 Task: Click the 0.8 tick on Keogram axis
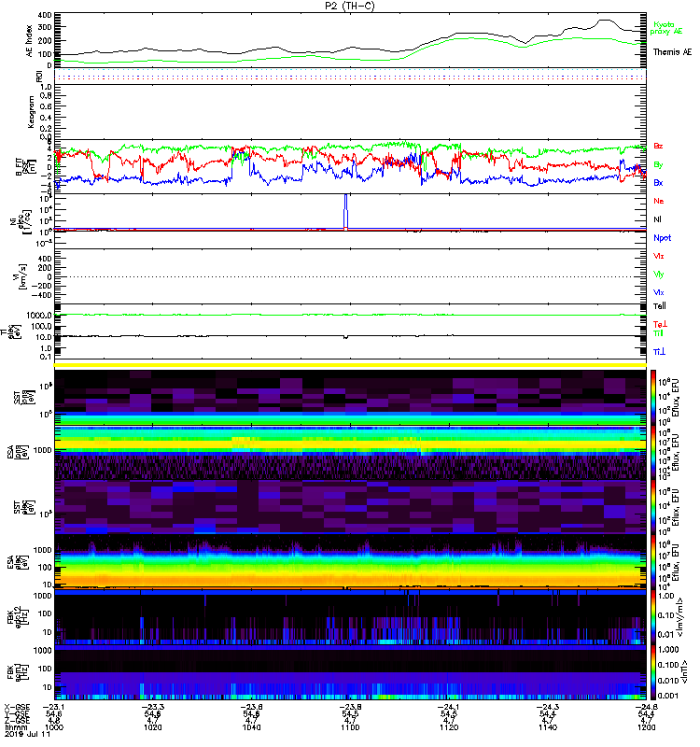pyautogui.click(x=46, y=96)
